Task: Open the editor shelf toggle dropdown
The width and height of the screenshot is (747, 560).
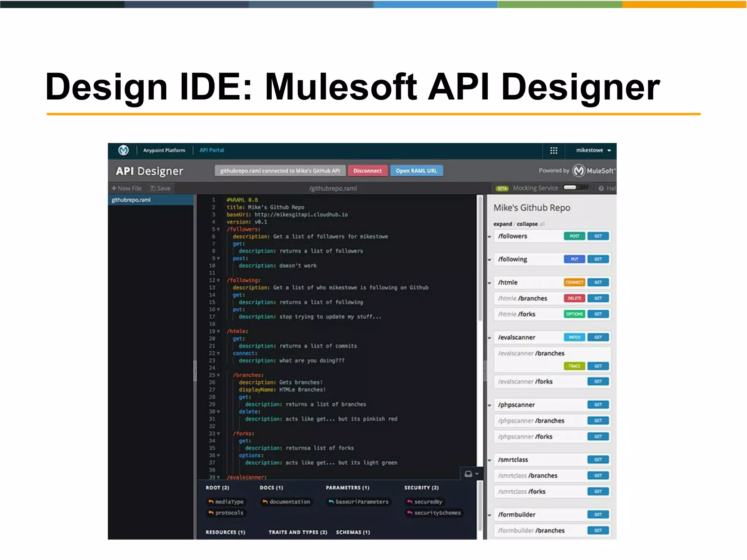Action: [472, 474]
